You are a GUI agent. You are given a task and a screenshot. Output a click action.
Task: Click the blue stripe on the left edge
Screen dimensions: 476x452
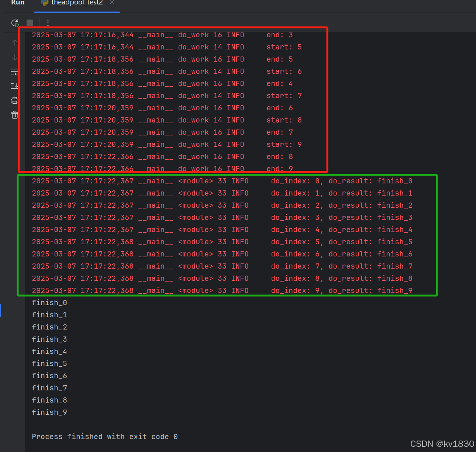point(1,310)
